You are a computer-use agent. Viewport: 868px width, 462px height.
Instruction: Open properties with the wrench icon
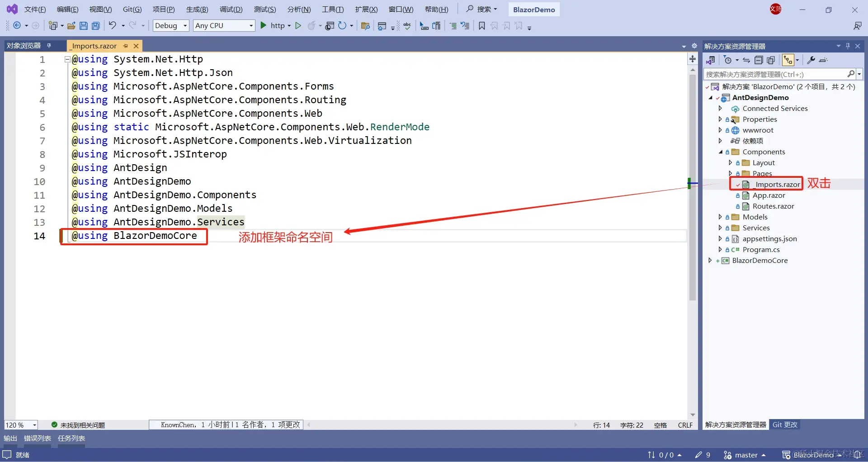click(811, 60)
